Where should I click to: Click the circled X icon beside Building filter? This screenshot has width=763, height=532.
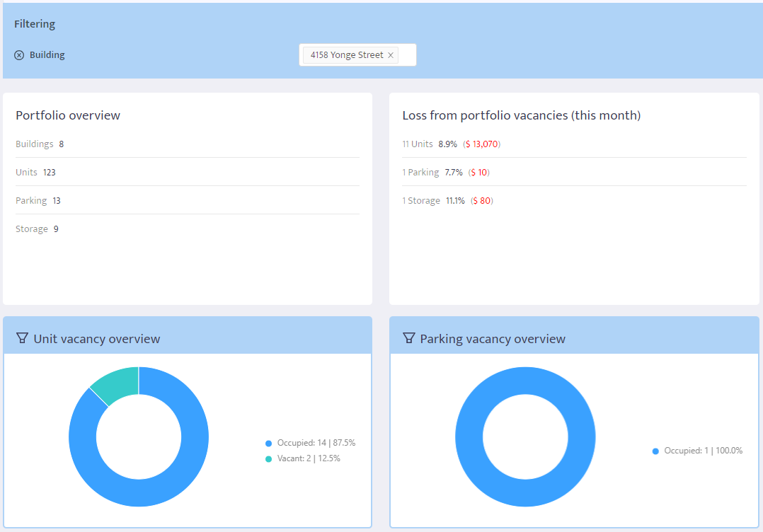[18, 54]
